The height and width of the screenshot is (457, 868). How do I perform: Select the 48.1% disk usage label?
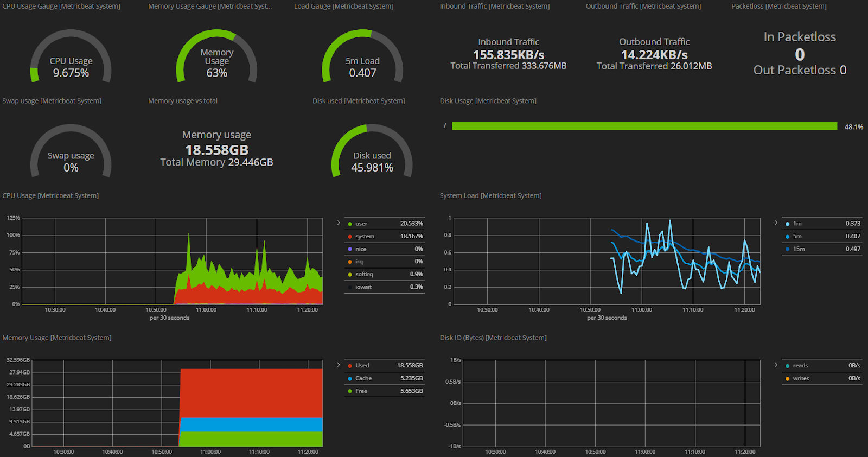(x=853, y=127)
